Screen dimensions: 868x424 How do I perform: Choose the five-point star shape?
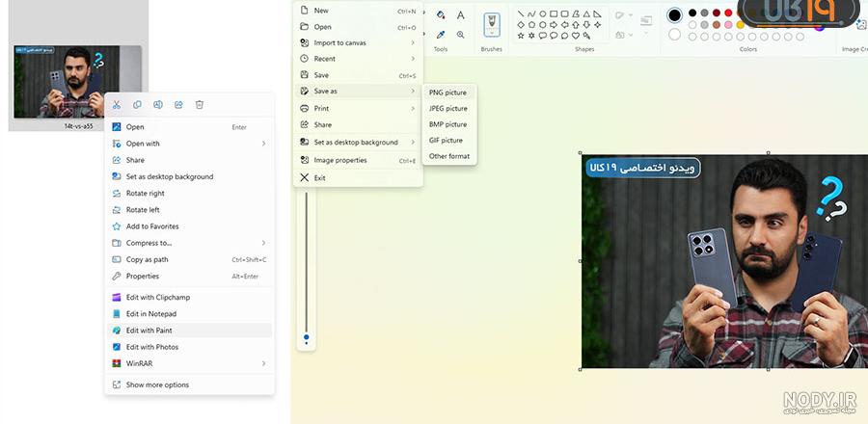pyautogui.click(x=521, y=36)
